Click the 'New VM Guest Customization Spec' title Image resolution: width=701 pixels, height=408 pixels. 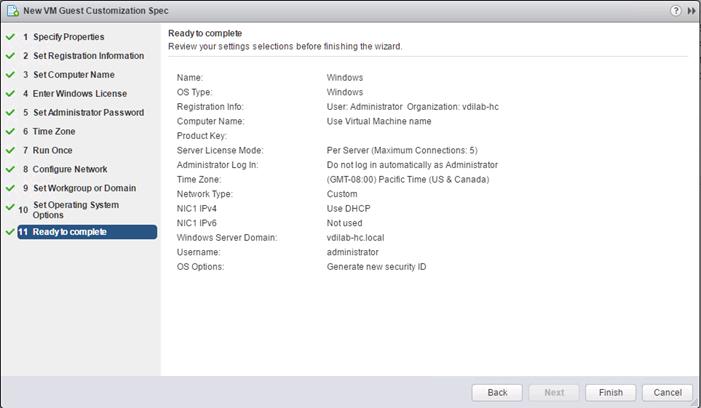pos(96,11)
